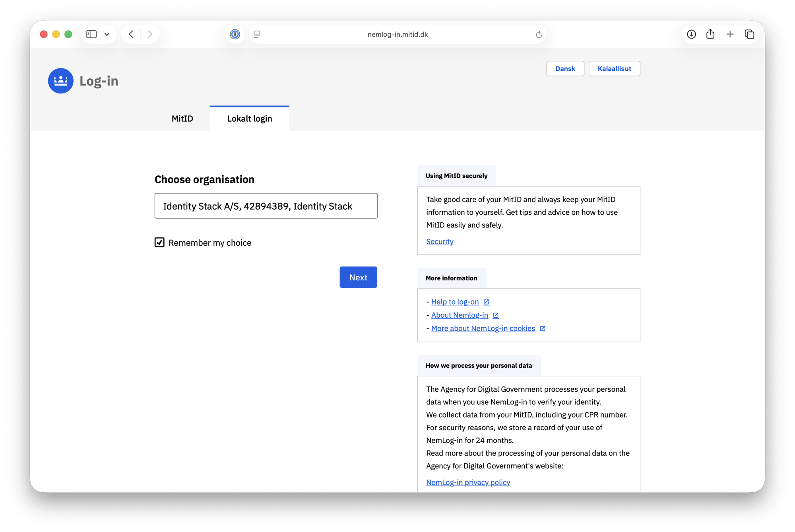Click the nemlog-in.mitid.dk address field
The height and width of the screenshot is (532, 795).
[397, 34]
